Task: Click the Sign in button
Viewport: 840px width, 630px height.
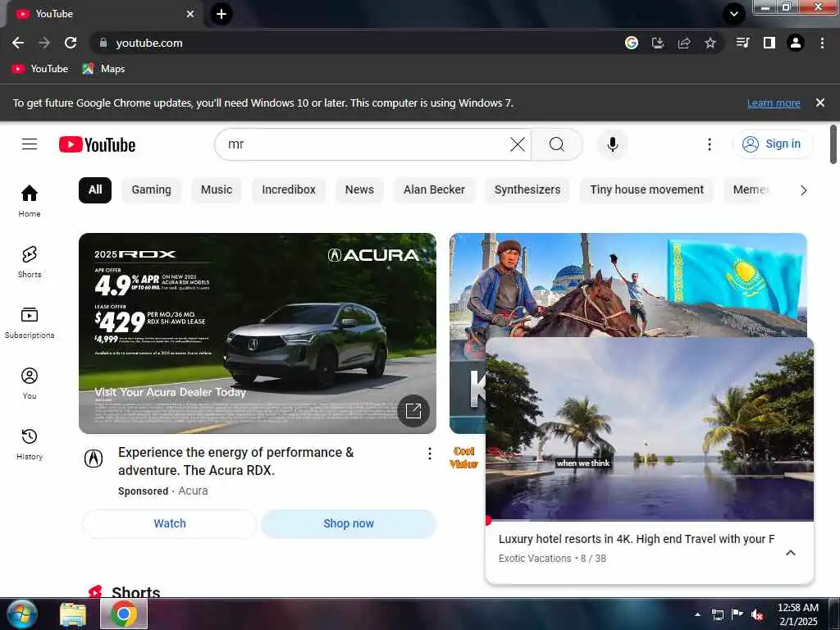Action: (773, 144)
